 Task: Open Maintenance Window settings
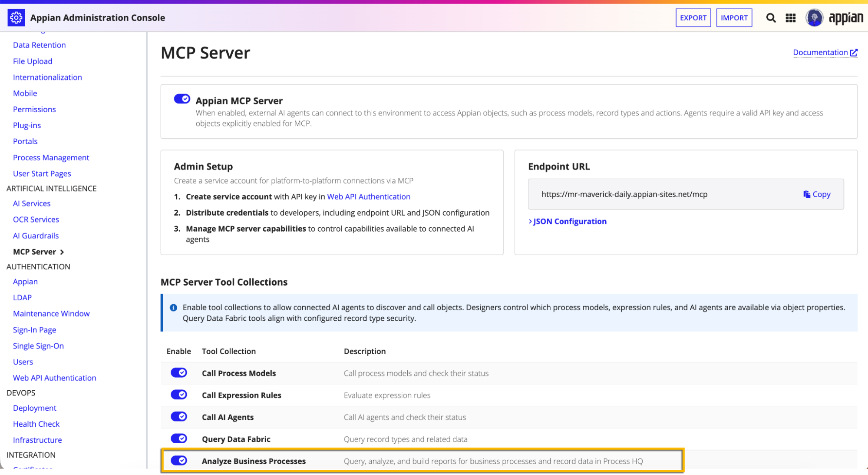tap(51, 314)
